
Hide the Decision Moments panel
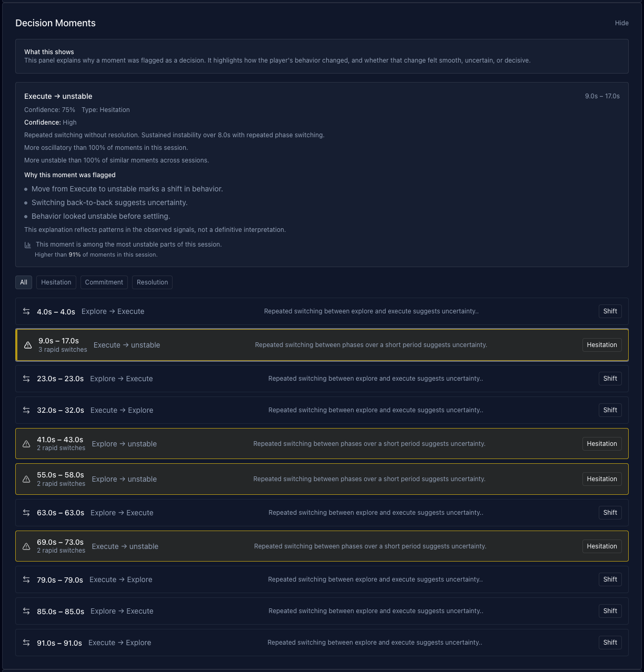click(622, 23)
